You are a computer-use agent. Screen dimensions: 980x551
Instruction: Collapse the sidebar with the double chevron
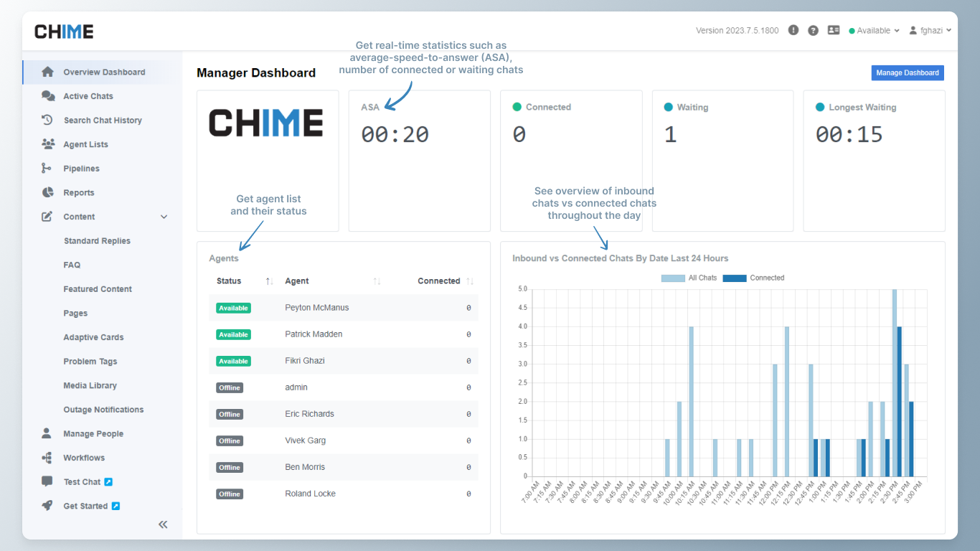click(x=163, y=524)
